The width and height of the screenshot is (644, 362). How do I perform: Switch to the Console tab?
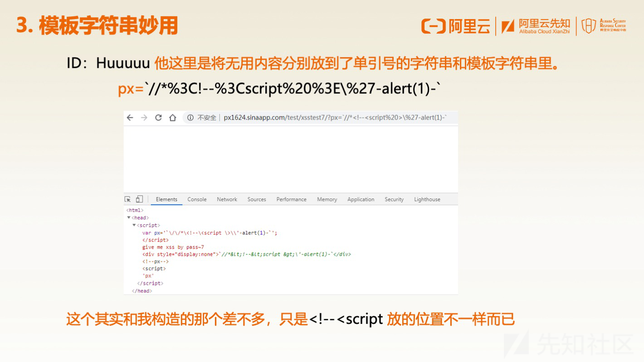click(x=197, y=199)
